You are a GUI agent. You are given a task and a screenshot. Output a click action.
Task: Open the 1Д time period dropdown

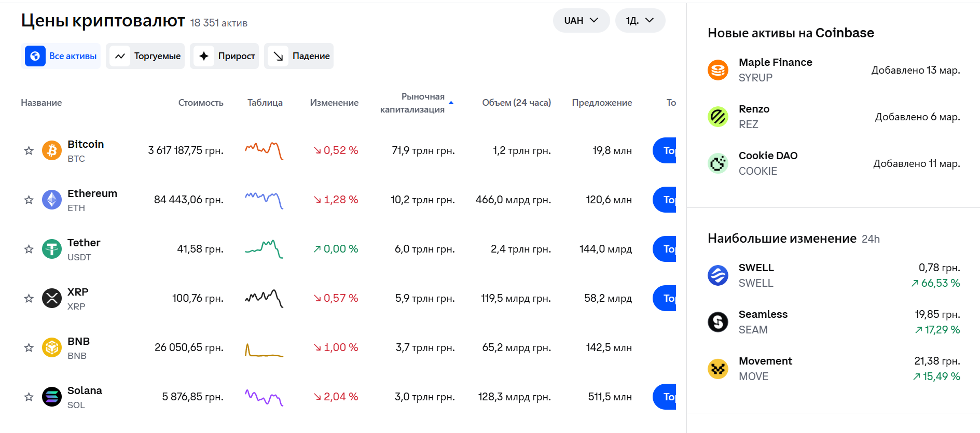(640, 20)
